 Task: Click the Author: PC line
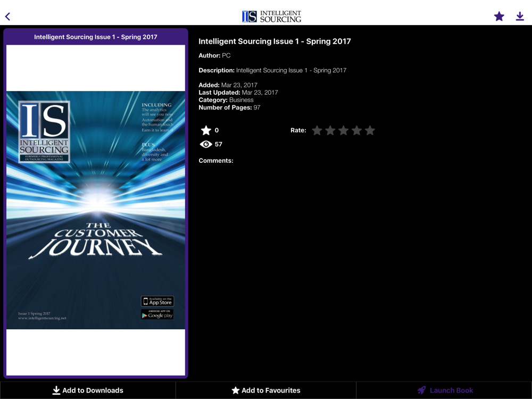coord(214,55)
